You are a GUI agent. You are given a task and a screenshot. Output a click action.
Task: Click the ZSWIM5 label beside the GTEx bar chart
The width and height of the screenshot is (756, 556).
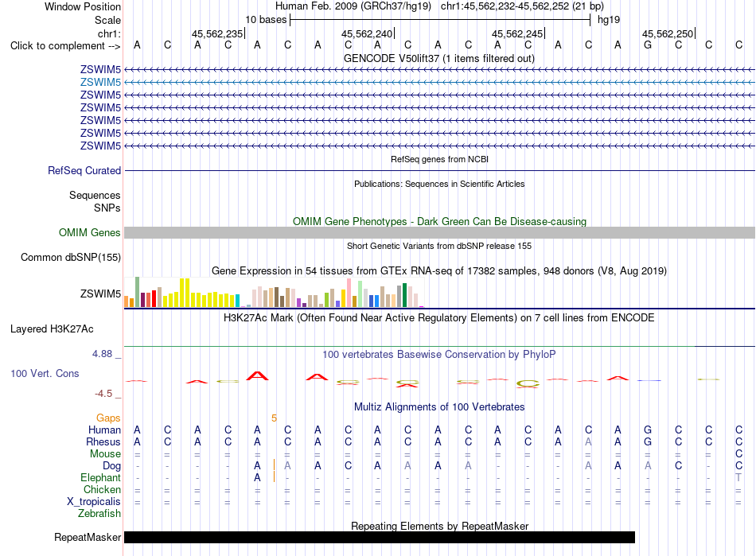click(x=100, y=294)
